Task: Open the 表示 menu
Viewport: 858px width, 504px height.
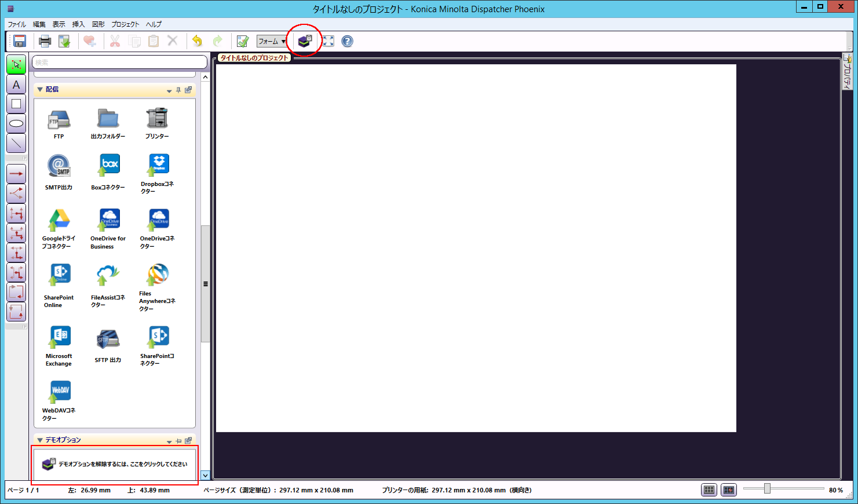Action: point(59,24)
